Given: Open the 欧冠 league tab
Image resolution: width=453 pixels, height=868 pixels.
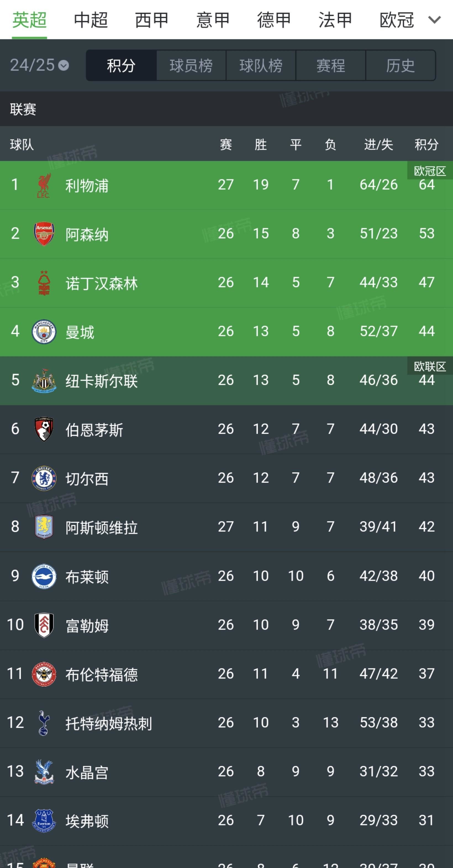Looking at the screenshot, I should click(397, 20).
